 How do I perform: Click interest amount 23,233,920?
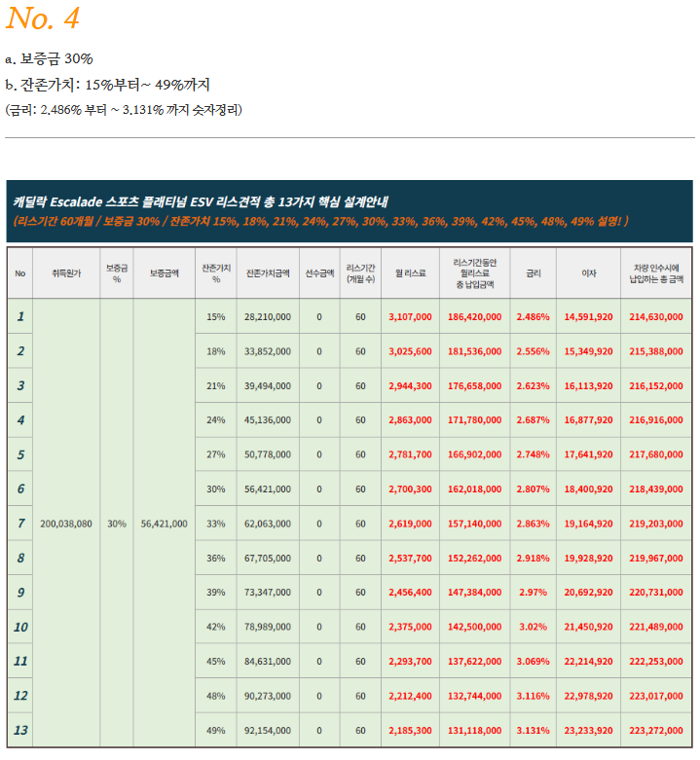[x=588, y=731]
